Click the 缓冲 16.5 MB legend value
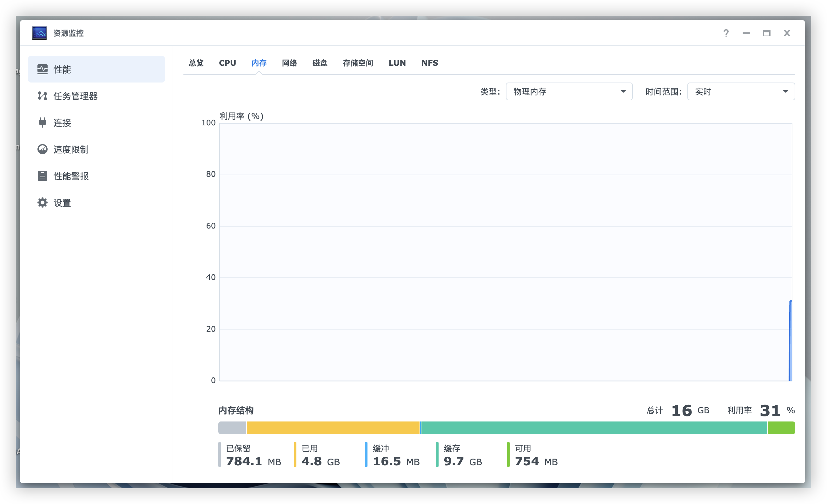The width and height of the screenshot is (827, 504). coord(396,461)
